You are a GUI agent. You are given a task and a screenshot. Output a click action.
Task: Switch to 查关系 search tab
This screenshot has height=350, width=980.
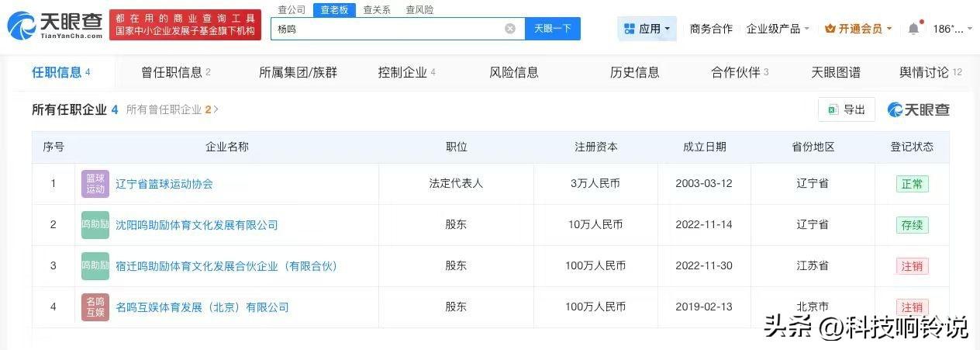pos(377,10)
